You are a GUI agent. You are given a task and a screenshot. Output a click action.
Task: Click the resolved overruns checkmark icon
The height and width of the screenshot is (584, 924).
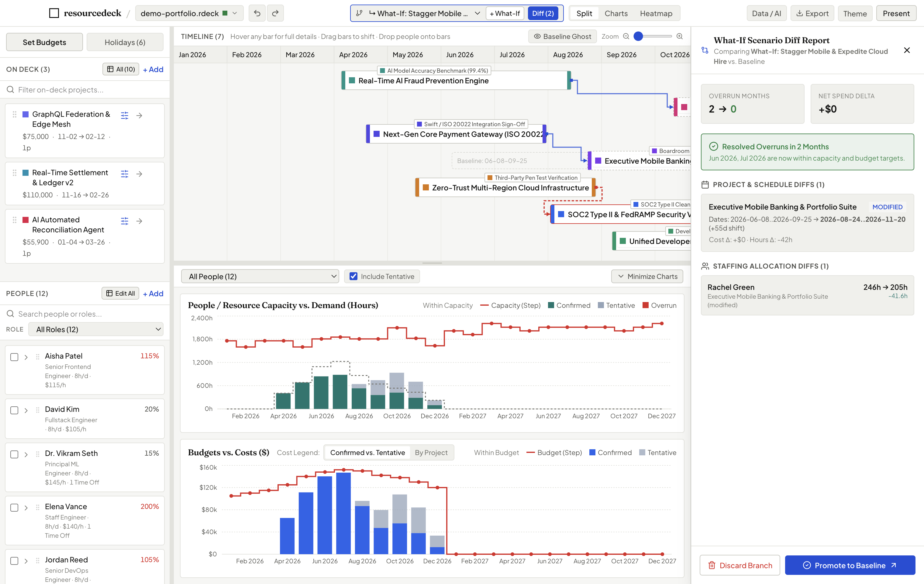713,146
